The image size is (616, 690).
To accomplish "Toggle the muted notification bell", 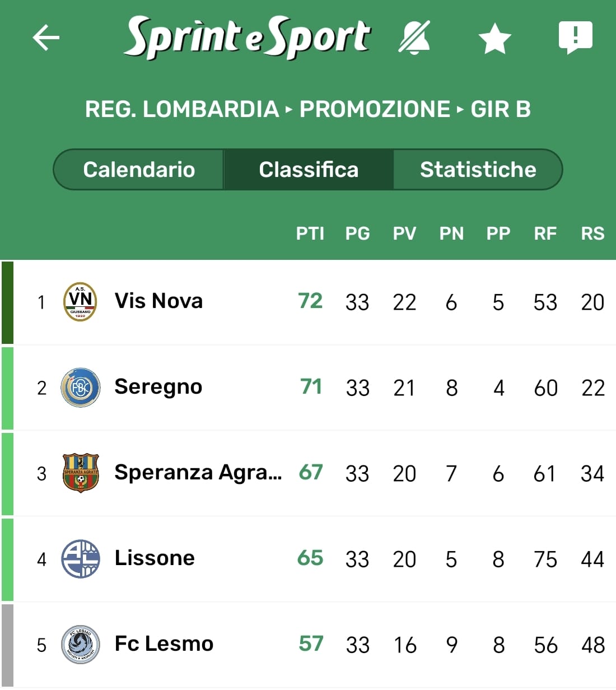I will (x=414, y=38).
